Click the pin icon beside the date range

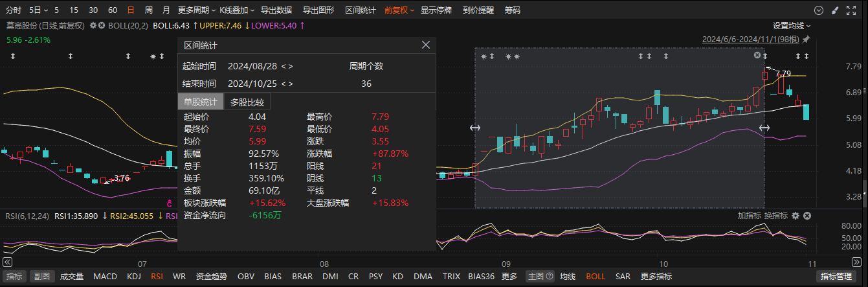click(807, 40)
